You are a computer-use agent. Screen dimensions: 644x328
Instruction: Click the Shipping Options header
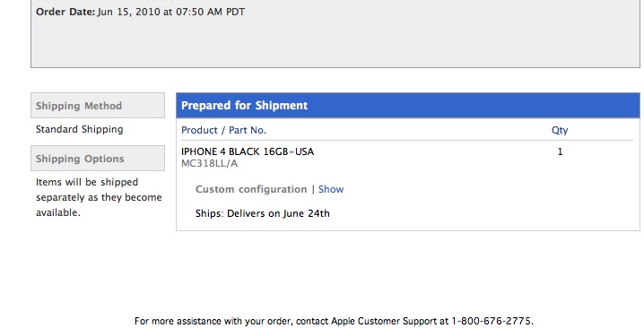point(98,159)
